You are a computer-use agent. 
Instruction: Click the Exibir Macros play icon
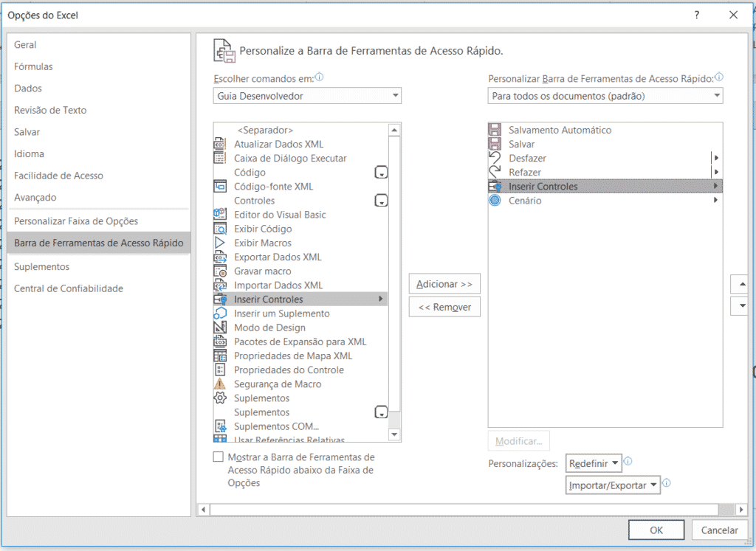pyautogui.click(x=219, y=243)
